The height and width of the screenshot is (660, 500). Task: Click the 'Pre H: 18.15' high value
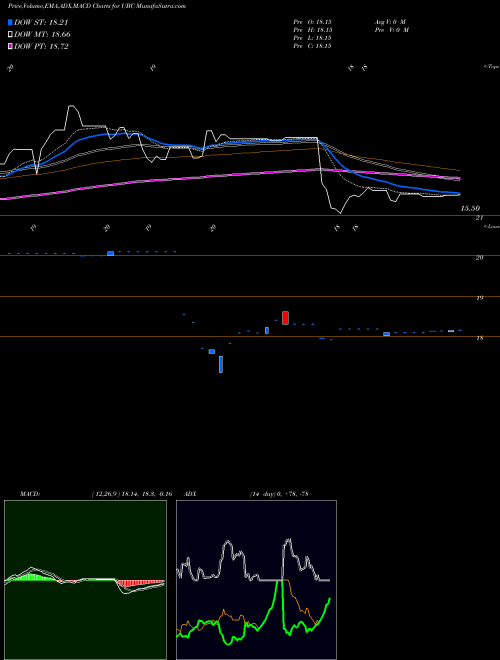[313, 30]
